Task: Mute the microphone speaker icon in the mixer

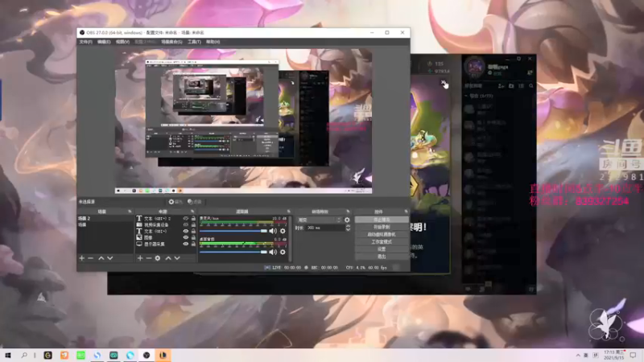Action: (x=273, y=231)
